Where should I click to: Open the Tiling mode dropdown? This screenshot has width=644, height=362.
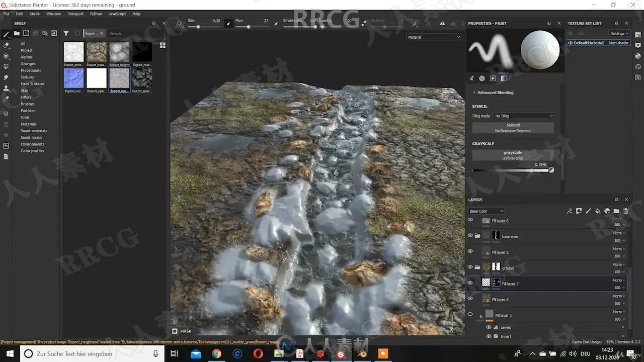pyautogui.click(x=523, y=116)
